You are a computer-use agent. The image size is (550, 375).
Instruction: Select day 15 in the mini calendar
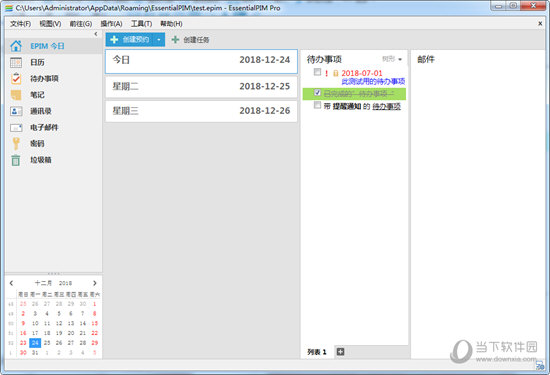pyautogui.click(x=94, y=323)
